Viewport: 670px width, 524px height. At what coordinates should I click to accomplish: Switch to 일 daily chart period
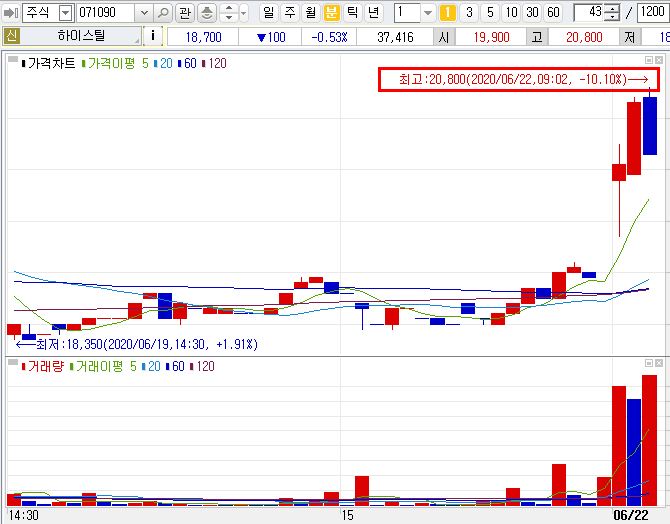[x=268, y=13]
